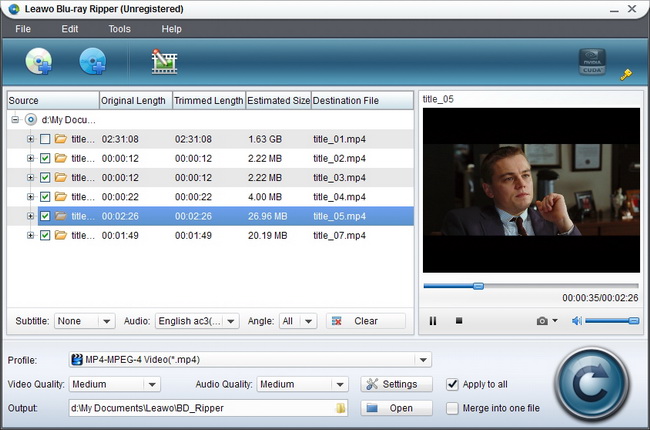
Task: Click the folder icon on the title_07 row
Action: pos(61,235)
